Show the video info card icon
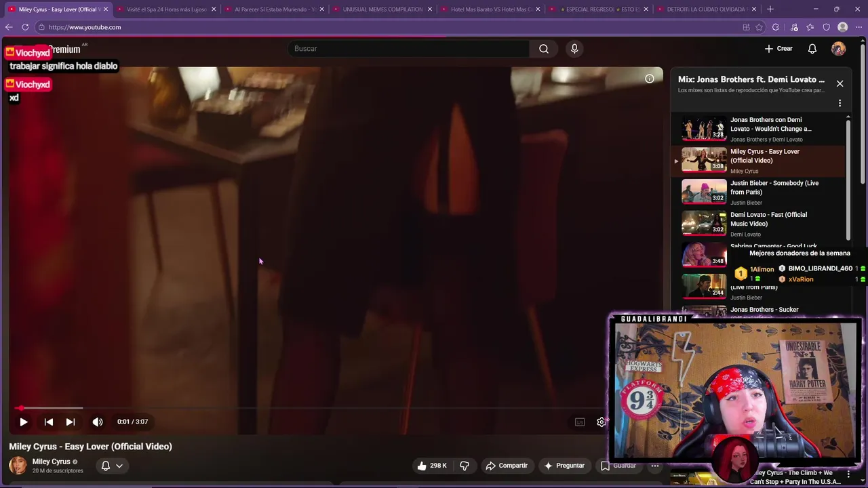Screen dimensions: 868x488 click(650, 79)
